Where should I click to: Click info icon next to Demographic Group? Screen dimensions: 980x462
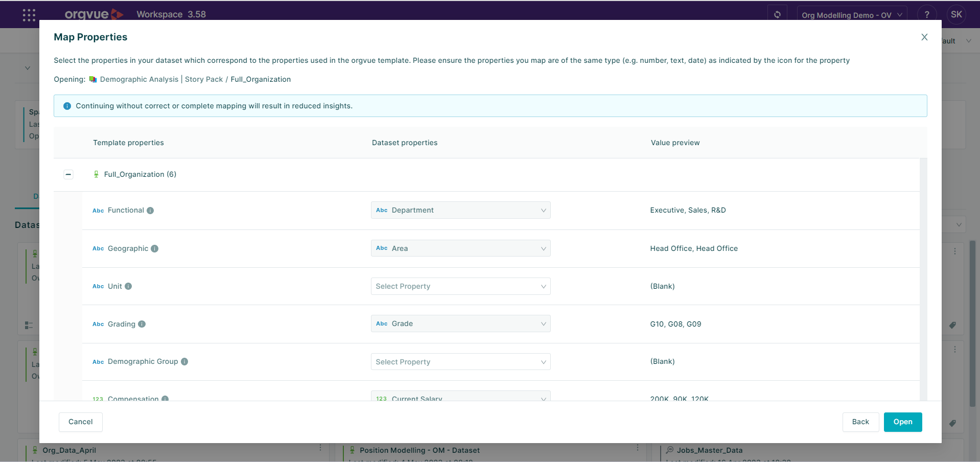[184, 362]
